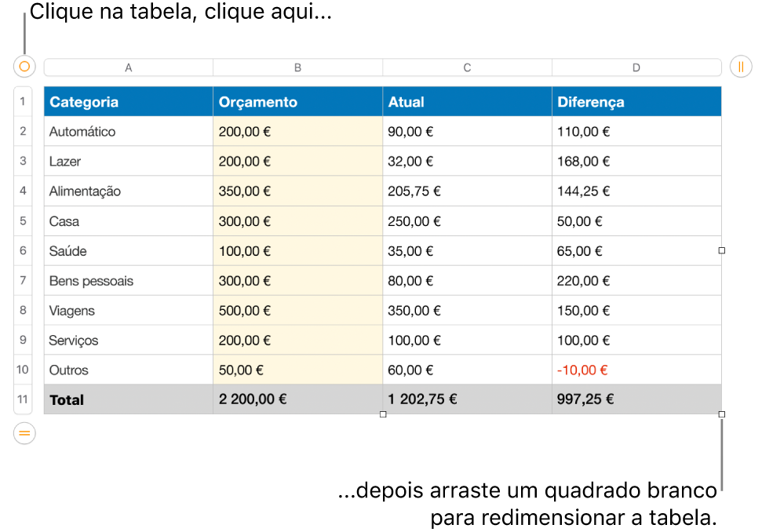Click right-middle white resize square
The image size is (762, 532).
tap(722, 250)
